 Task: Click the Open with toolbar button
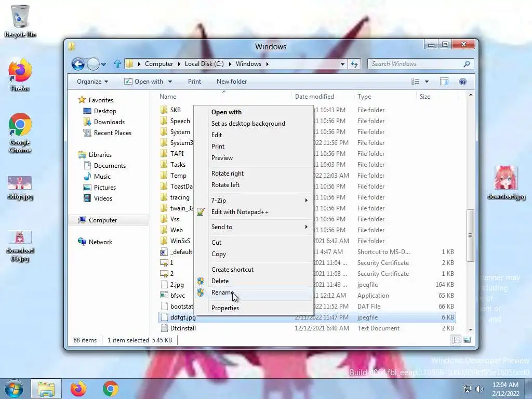tap(144, 82)
